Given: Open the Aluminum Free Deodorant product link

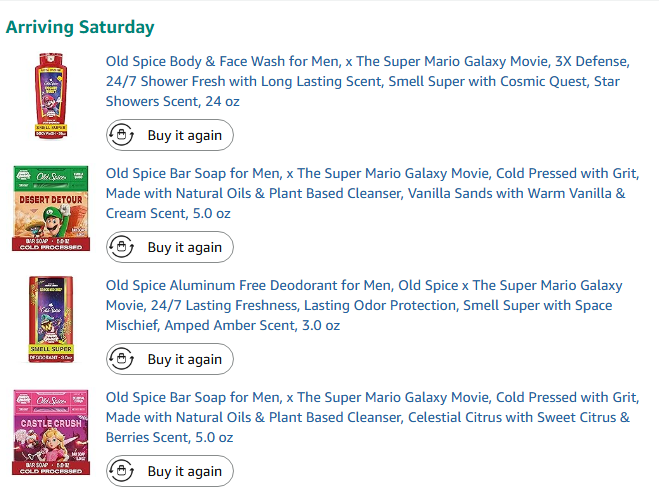Looking at the screenshot, I should pos(364,305).
